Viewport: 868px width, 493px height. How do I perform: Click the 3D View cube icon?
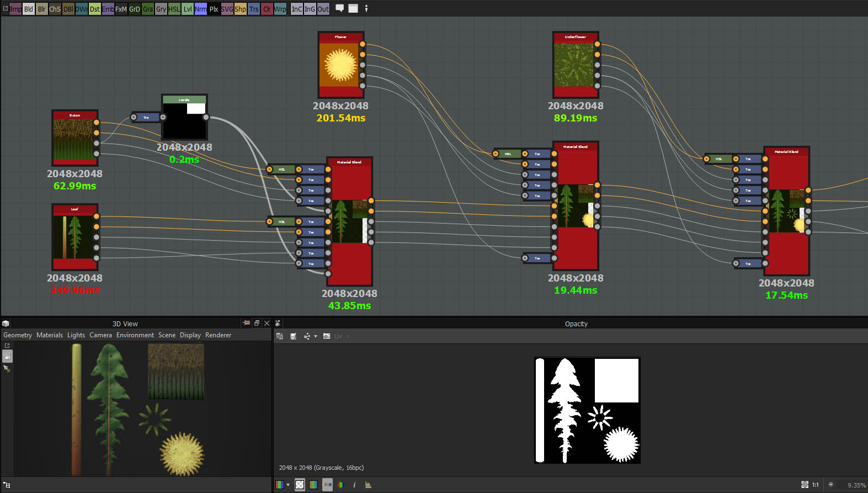click(6, 324)
